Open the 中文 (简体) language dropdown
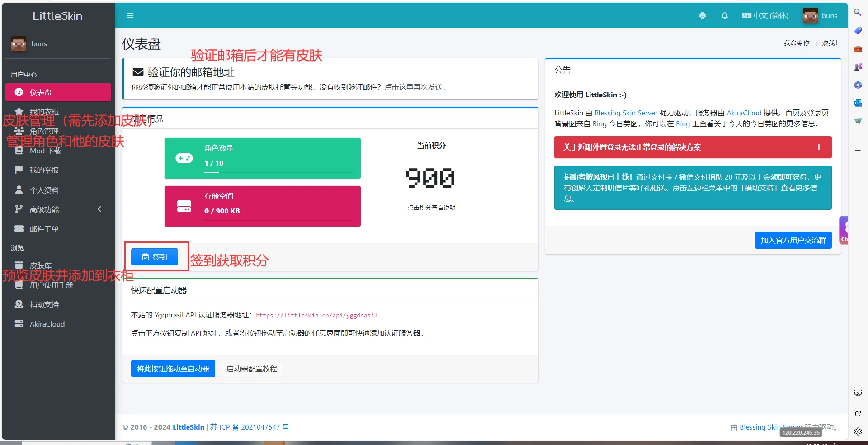Screen dimensions: 868x445 pos(765,16)
